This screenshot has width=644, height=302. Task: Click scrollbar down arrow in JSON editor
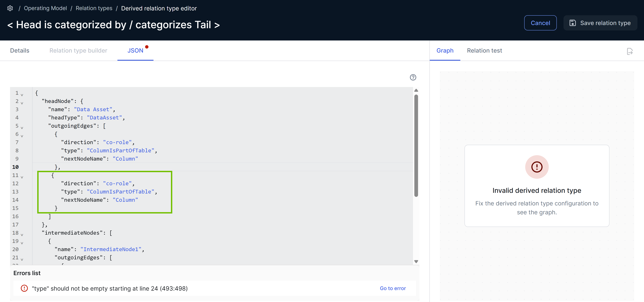click(x=416, y=261)
